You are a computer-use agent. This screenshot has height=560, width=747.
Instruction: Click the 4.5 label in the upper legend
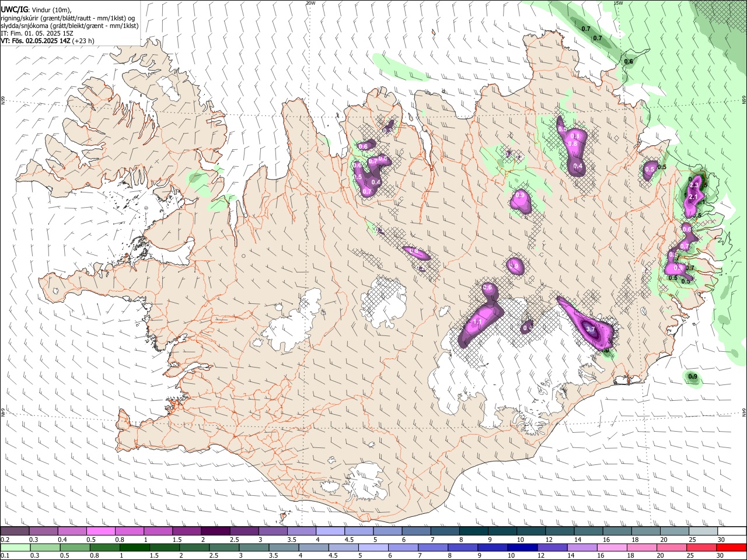pos(350,540)
